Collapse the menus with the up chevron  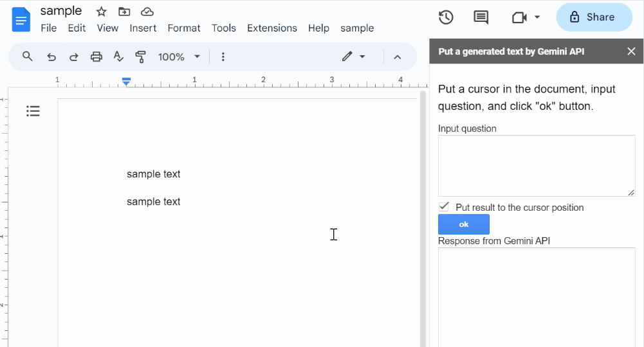(x=397, y=57)
